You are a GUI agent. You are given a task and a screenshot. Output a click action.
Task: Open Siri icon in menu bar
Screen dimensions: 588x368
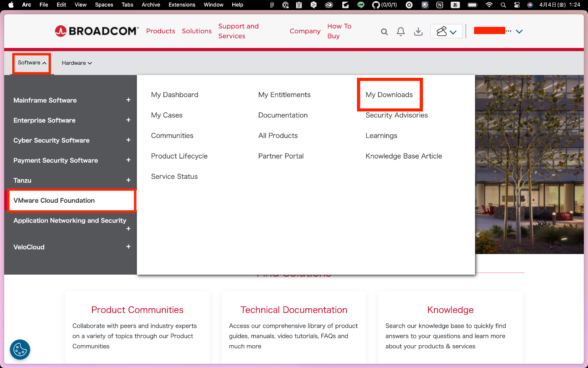click(x=530, y=5)
